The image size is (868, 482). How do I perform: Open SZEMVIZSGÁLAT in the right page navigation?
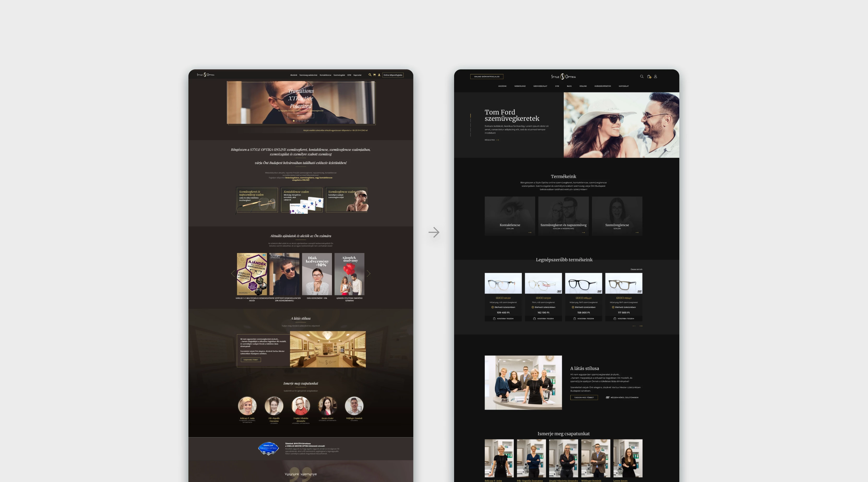540,86
